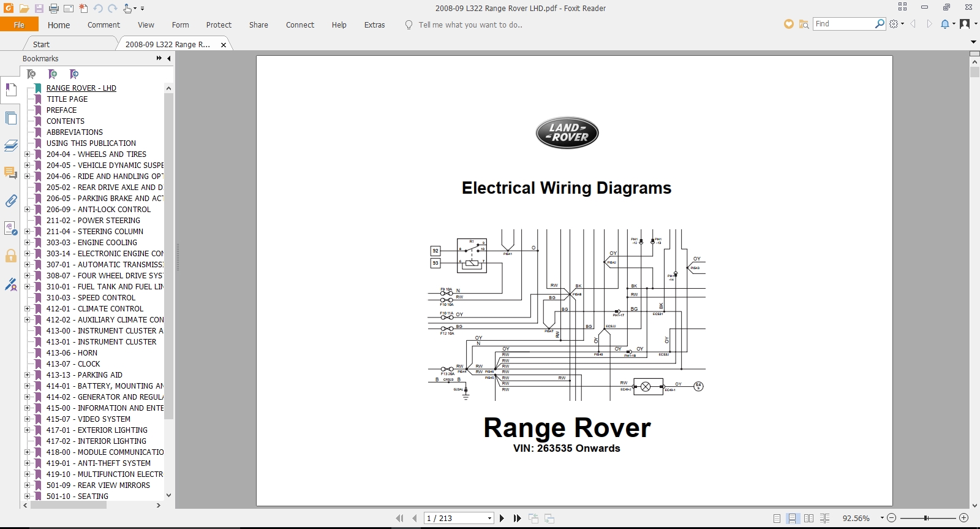Switch to the Comment ribbon tab

pos(104,25)
